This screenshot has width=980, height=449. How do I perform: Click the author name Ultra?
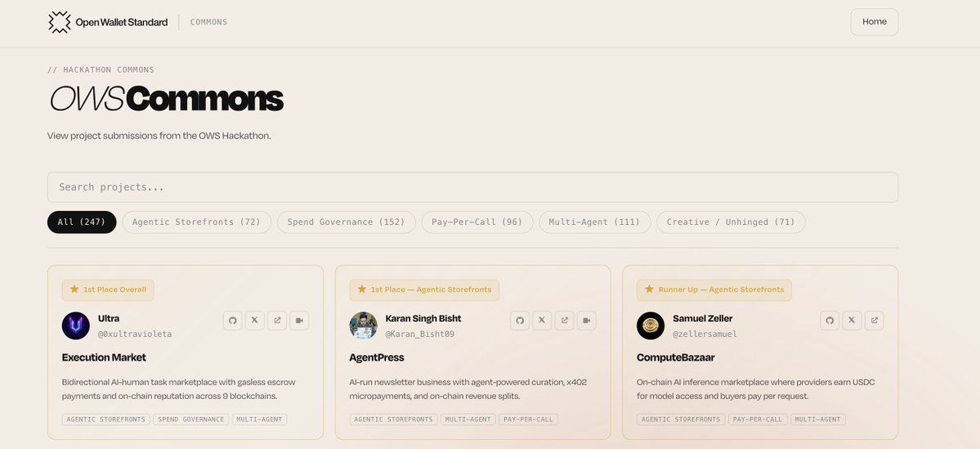pos(109,318)
